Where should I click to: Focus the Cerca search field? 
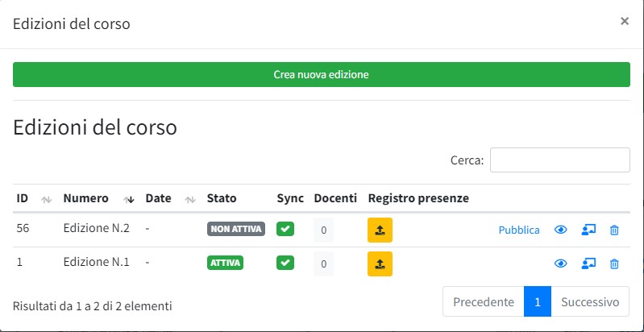(559, 160)
